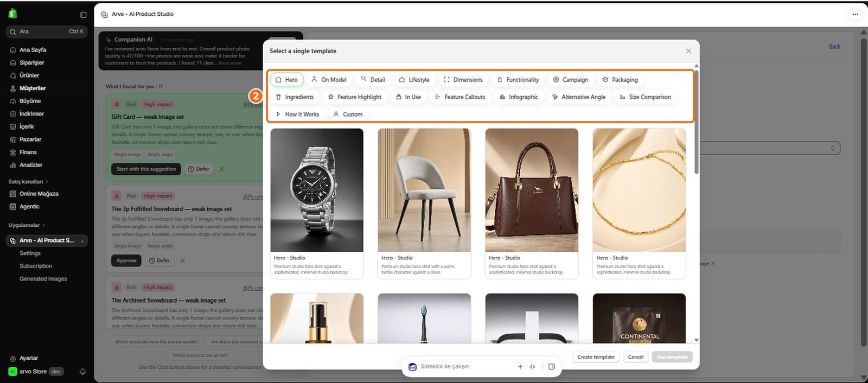Select the How It Works category
868x383 pixels.
click(297, 114)
